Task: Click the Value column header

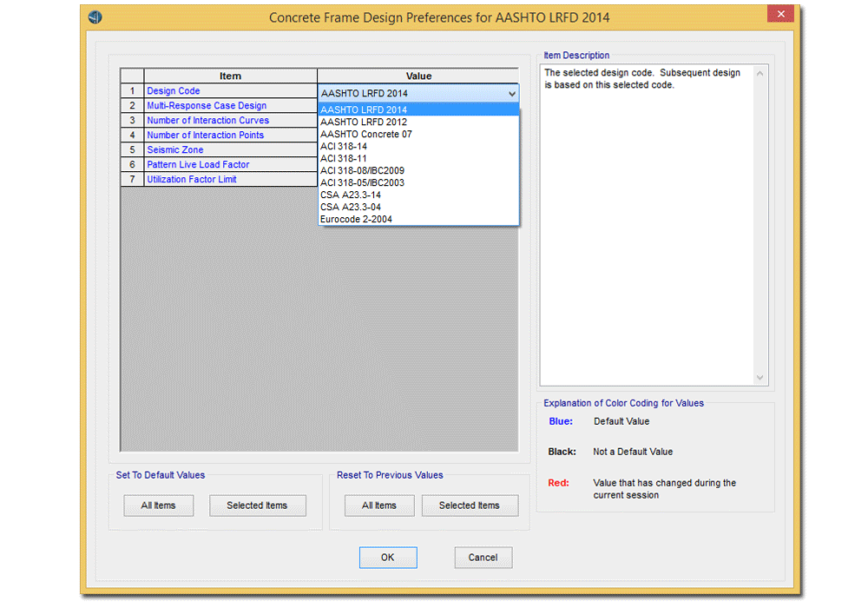Action: pyautogui.click(x=418, y=76)
